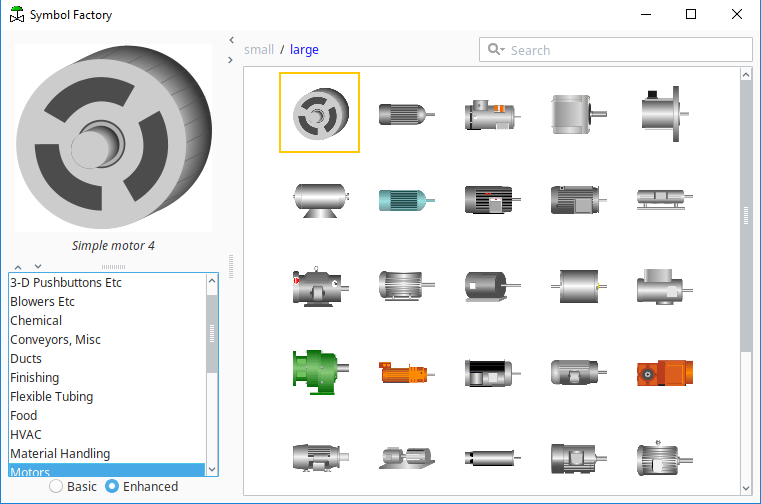This screenshot has width=761, height=504.
Task: Select the small orange servo motor
Action: click(x=406, y=372)
